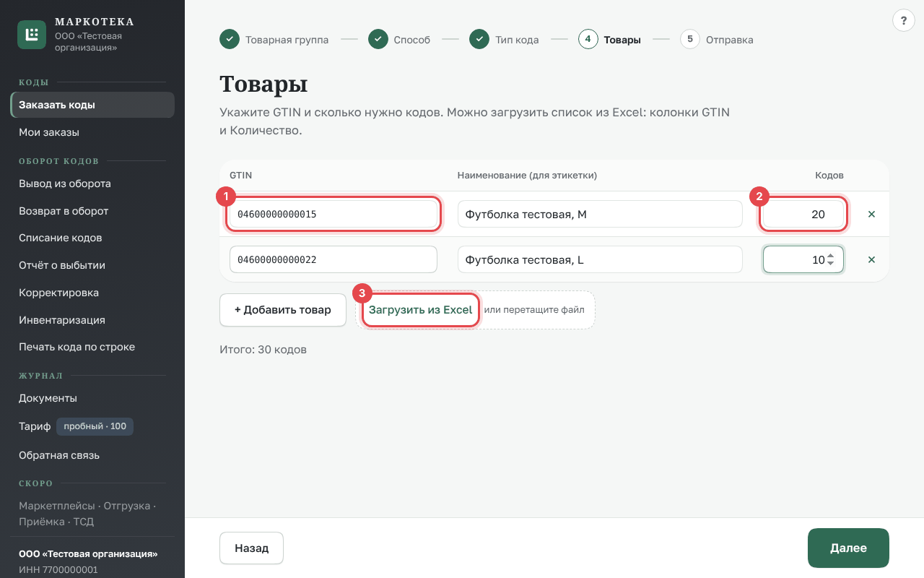Open Печать кода по строке
924x578 pixels.
[x=92, y=347]
